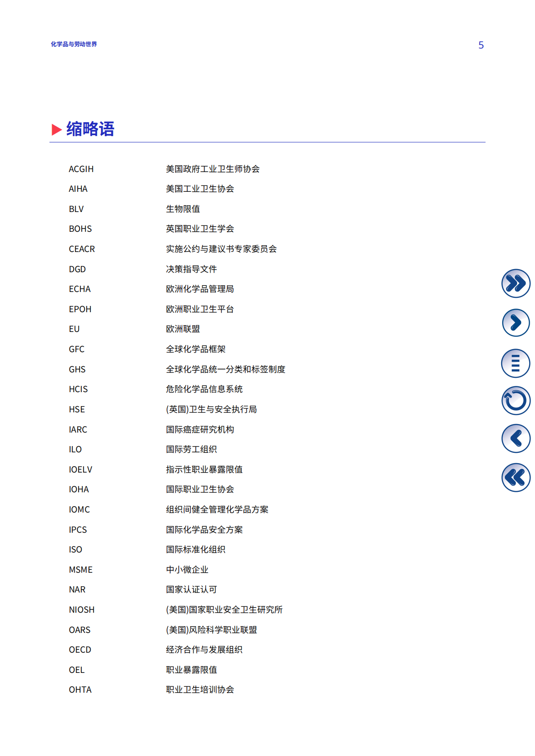Click abbreviation DGD

[x=77, y=269]
